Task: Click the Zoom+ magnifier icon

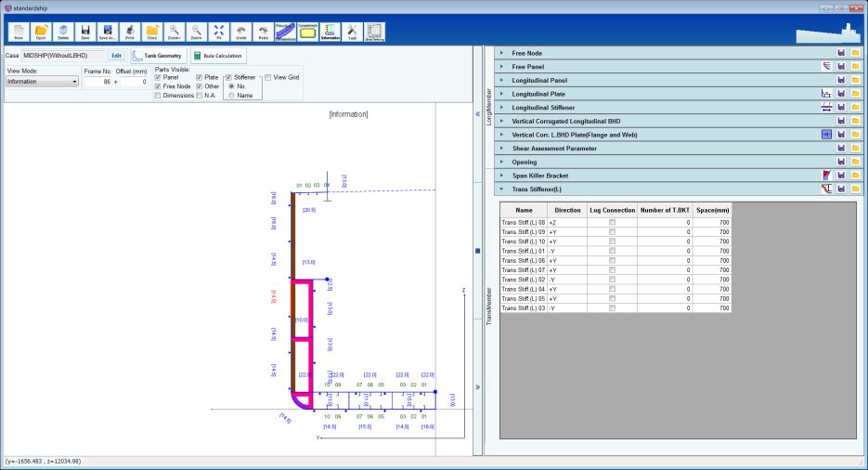Action: [174, 33]
